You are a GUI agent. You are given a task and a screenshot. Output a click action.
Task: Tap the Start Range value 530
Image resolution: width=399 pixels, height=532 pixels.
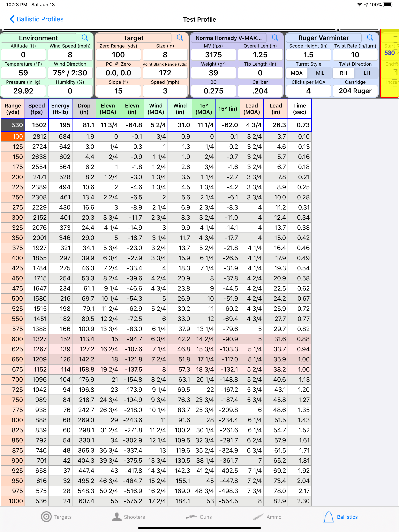click(390, 53)
